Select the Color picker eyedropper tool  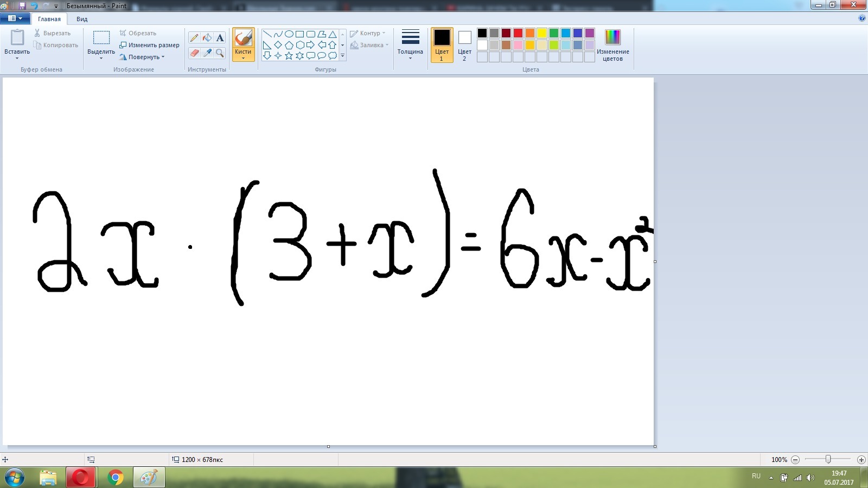click(207, 53)
